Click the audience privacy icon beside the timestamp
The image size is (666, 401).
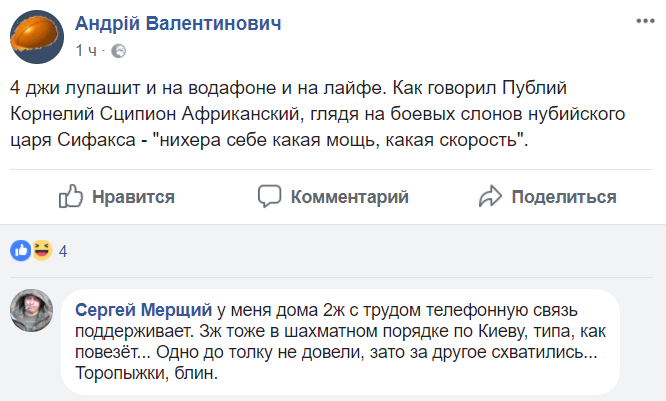pos(118,50)
